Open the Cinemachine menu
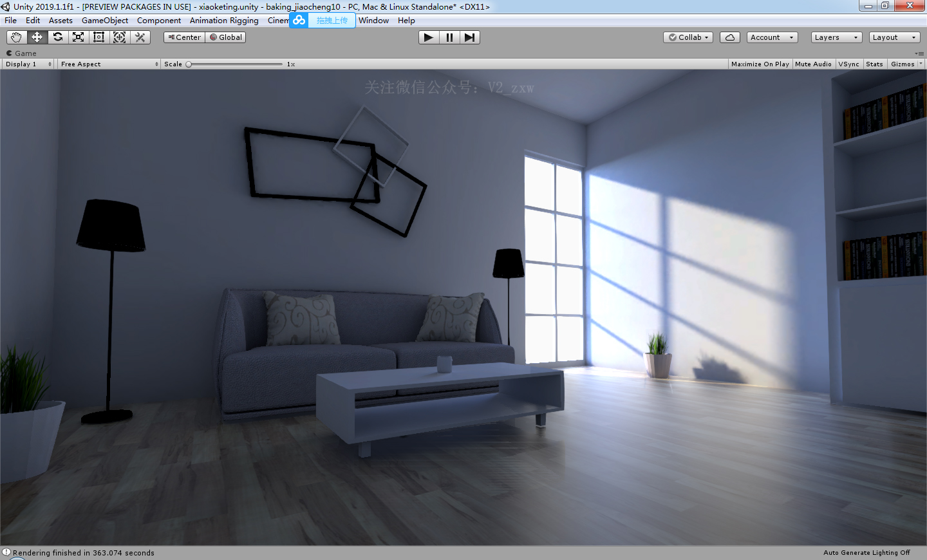 click(277, 21)
